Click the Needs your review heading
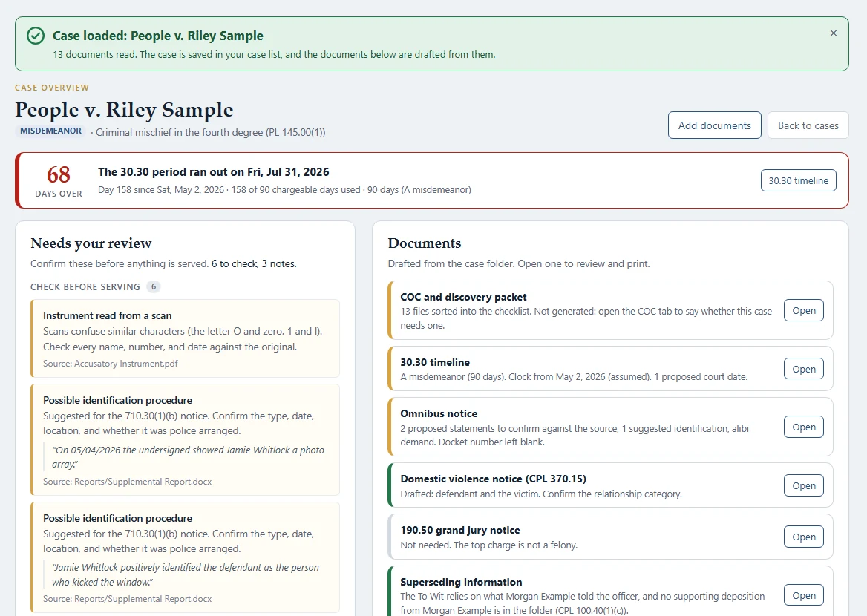 click(x=91, y=243)
